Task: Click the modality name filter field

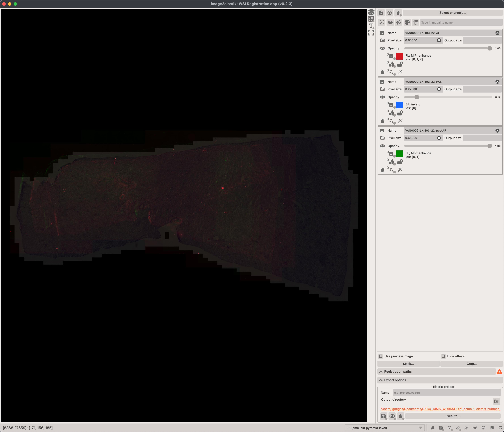Action: click(461, 22)
